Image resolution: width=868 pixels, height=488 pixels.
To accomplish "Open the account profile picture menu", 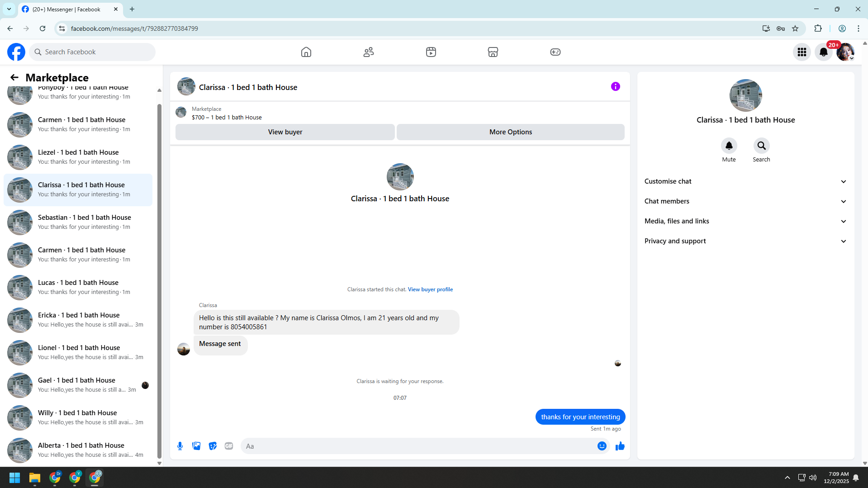I will pyautogui.click(x=845, y=52).
